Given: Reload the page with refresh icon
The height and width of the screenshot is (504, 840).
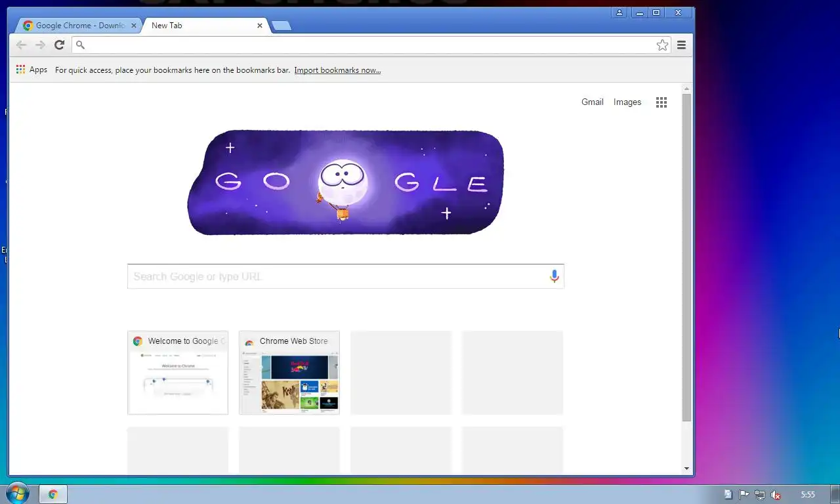Looking at the screenshot, I should click(x=59, y=45).
